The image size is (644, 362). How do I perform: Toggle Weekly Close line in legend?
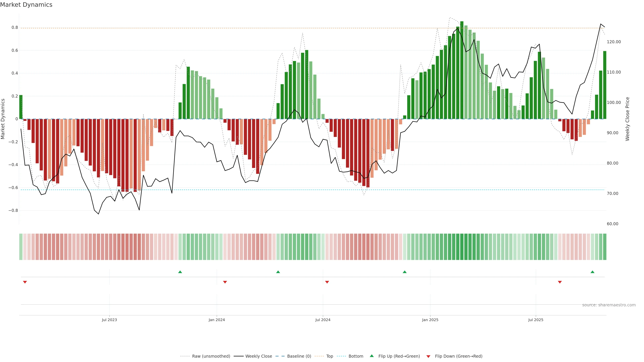click(x=258, y=356)
